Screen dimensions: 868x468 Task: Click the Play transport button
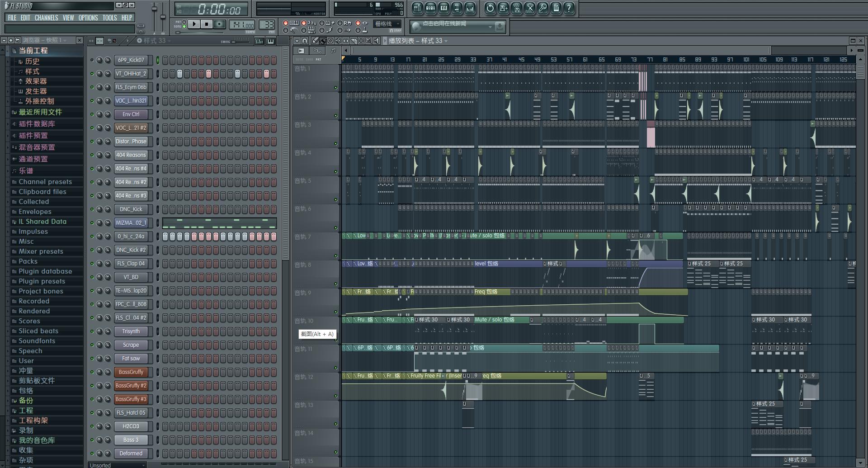click(x=194, y=24)
